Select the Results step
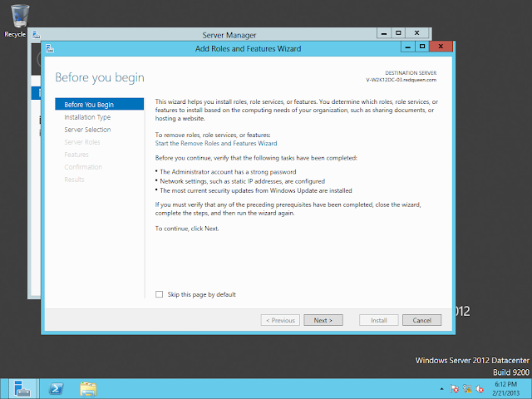 (x=74, y=180)
